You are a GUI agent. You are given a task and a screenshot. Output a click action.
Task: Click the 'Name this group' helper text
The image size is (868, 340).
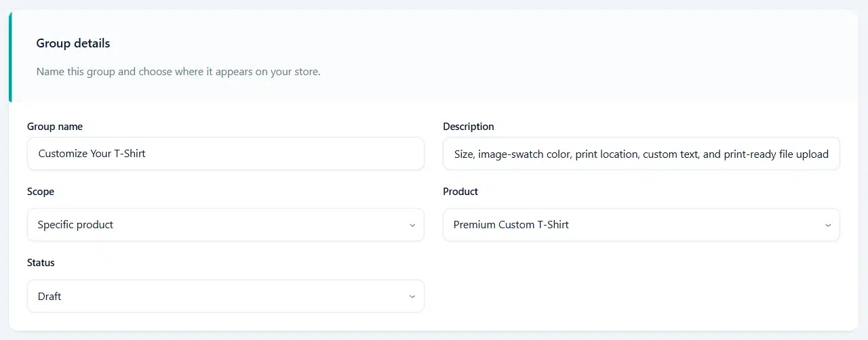point(178,72)
